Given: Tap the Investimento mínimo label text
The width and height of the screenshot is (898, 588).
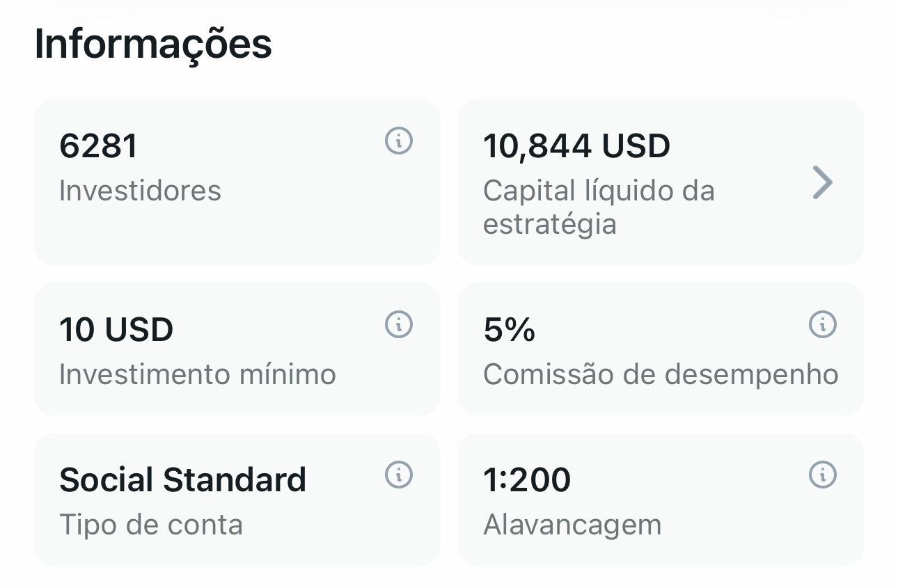Looking at the screenshot, I should pyautogui.click(x=198, y=374).
